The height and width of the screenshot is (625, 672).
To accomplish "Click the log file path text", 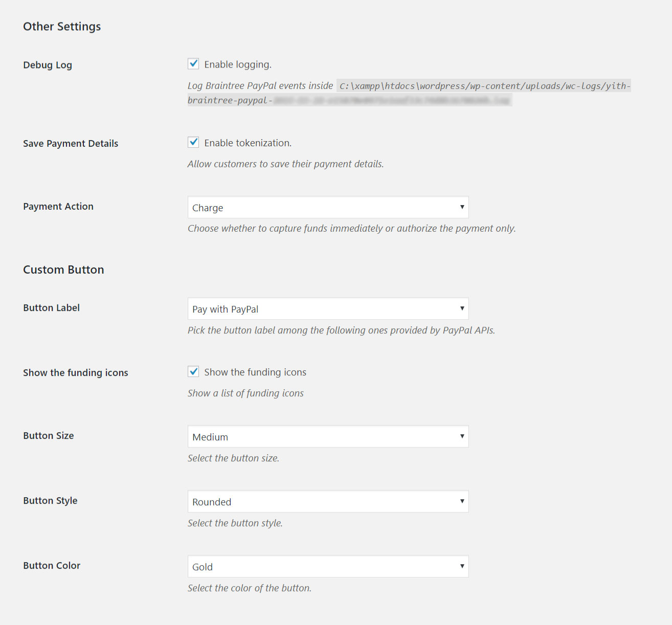I will [x=484, y=86].
